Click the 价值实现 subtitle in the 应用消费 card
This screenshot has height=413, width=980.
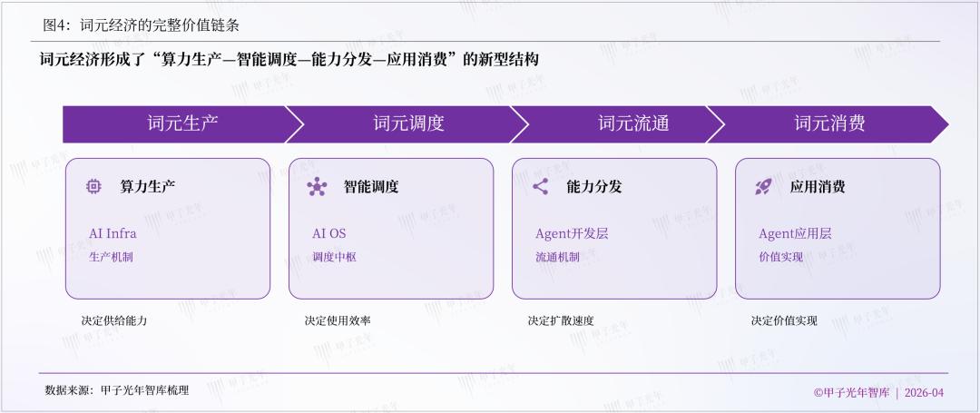780,257
